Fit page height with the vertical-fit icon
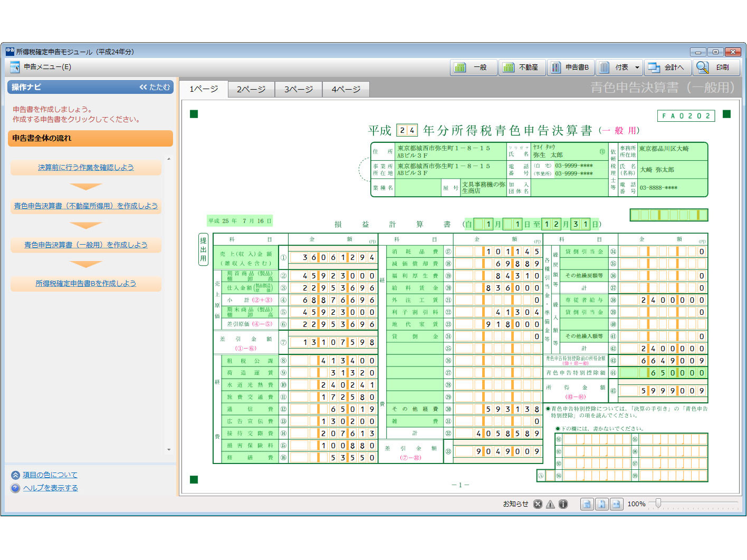The image size is (747, 560). [x=601, y=504]
